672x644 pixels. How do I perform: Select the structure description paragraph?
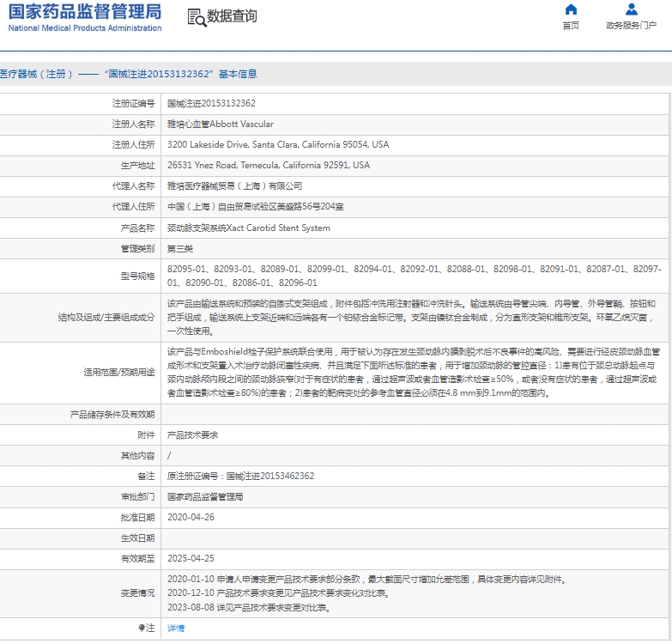click(411, 318)
